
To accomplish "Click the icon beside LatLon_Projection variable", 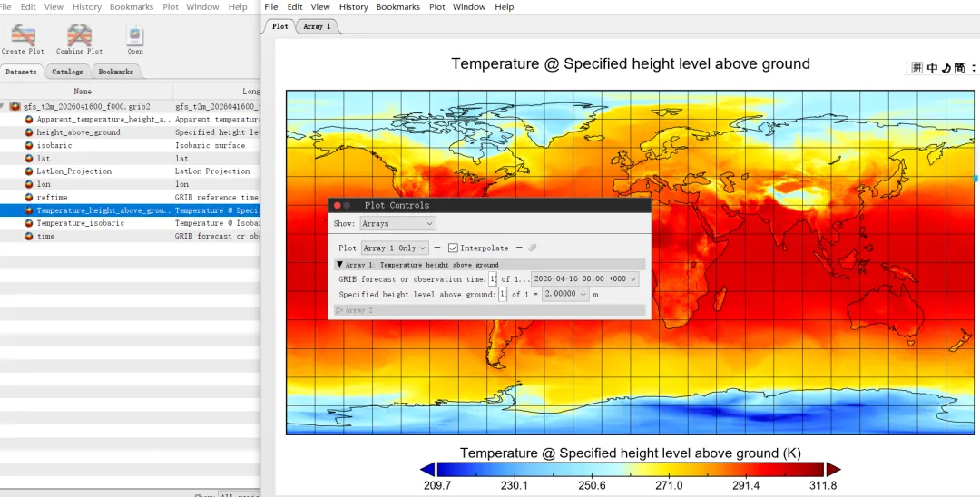I will (x=29, y=171).
